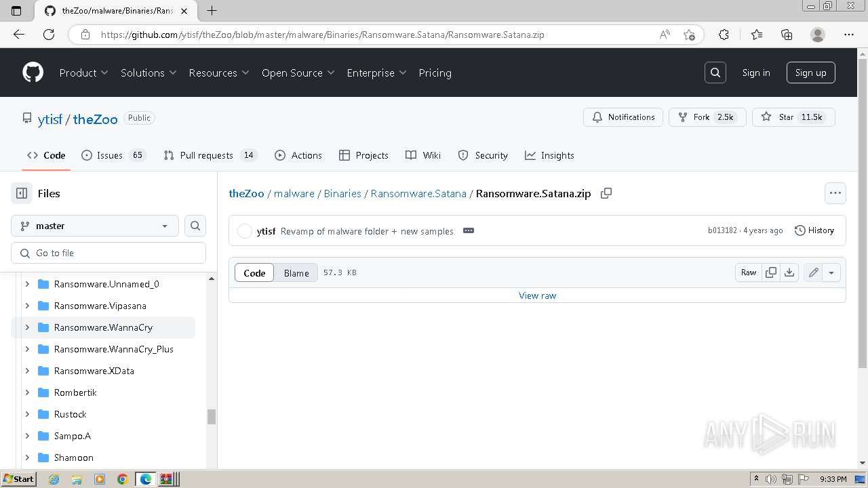Switch to the Wiki tab

(x=423, y=155)
